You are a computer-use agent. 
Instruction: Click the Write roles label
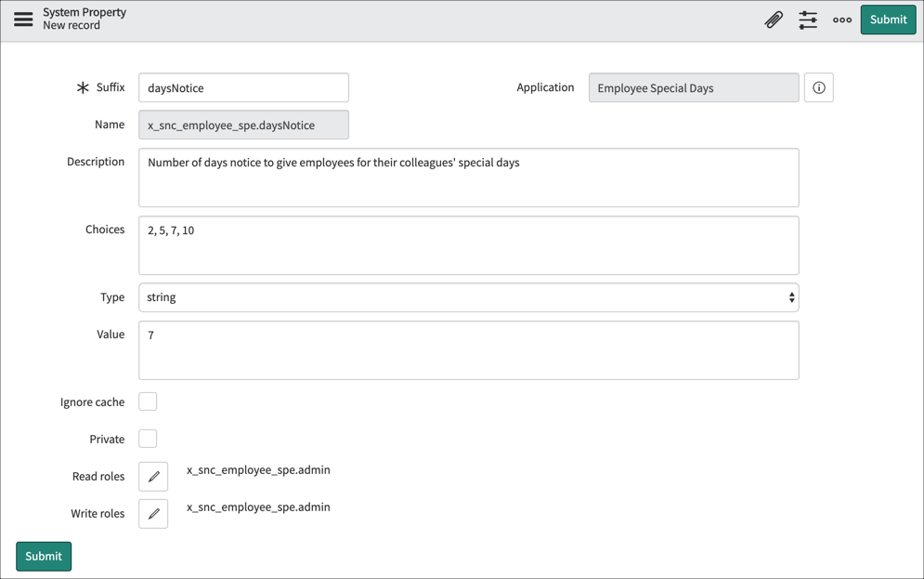coord(98,514)
